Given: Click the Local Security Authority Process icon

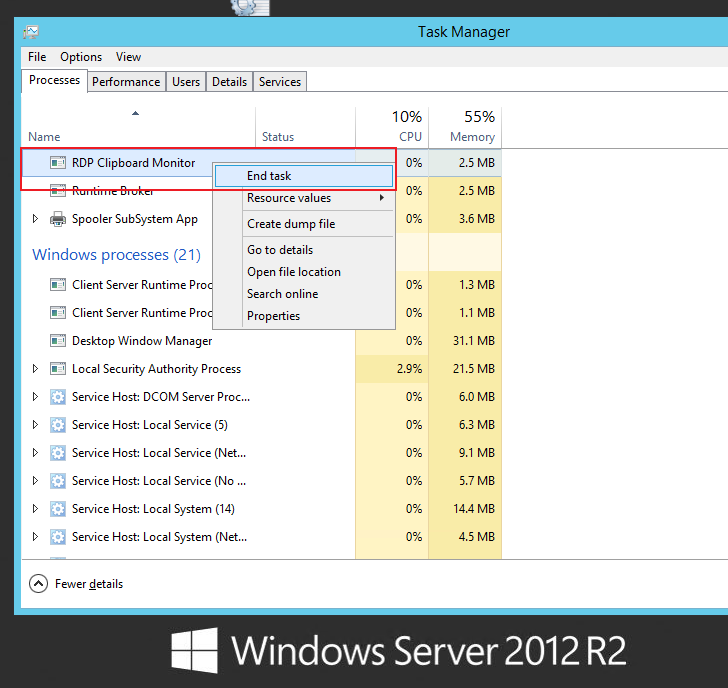Looking at the screenshot, I should pos(58,369).
